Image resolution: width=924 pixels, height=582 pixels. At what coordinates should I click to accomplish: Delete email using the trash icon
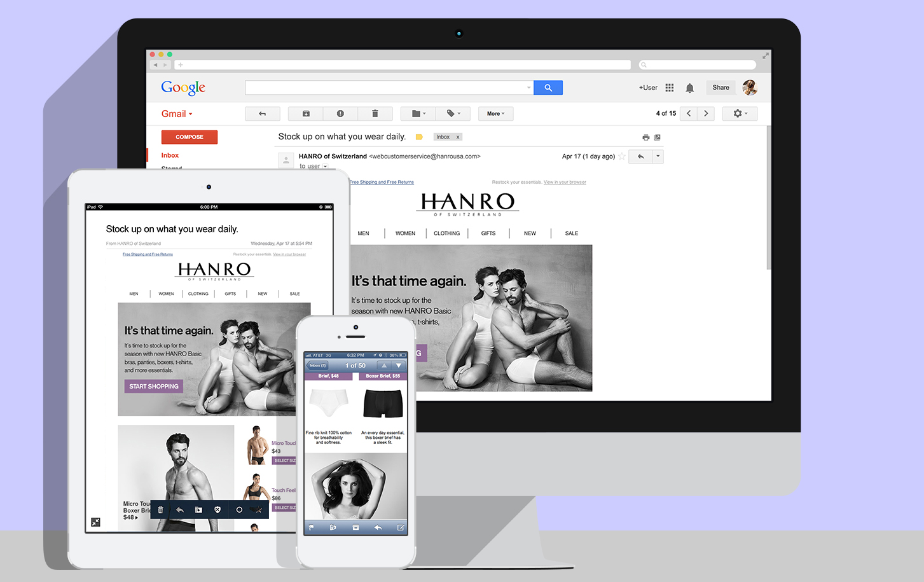tap(375, 114)
